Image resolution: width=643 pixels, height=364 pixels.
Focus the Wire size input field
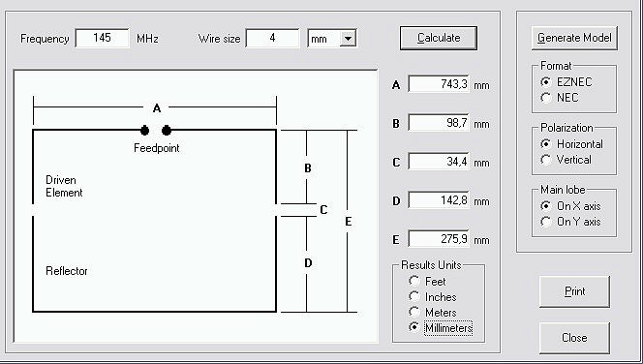(273, 38)
